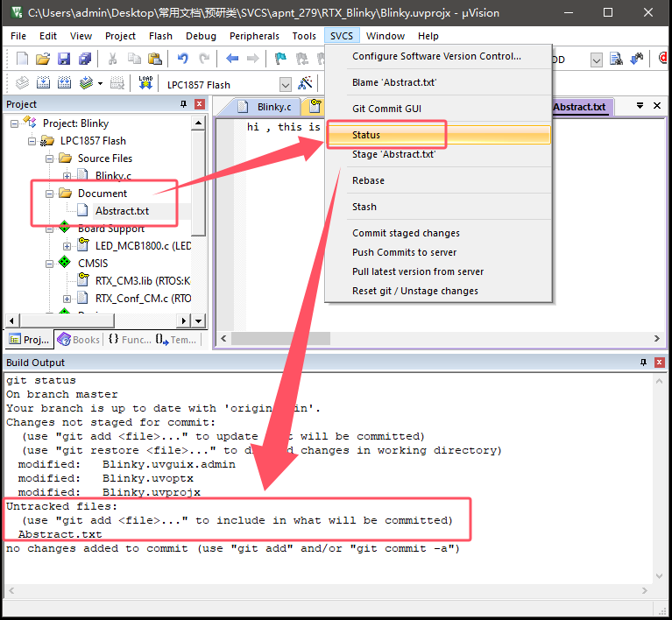The image size is (672, 620).
Task: Select Abstract.txt in the project tree
Action: point(122,211)
